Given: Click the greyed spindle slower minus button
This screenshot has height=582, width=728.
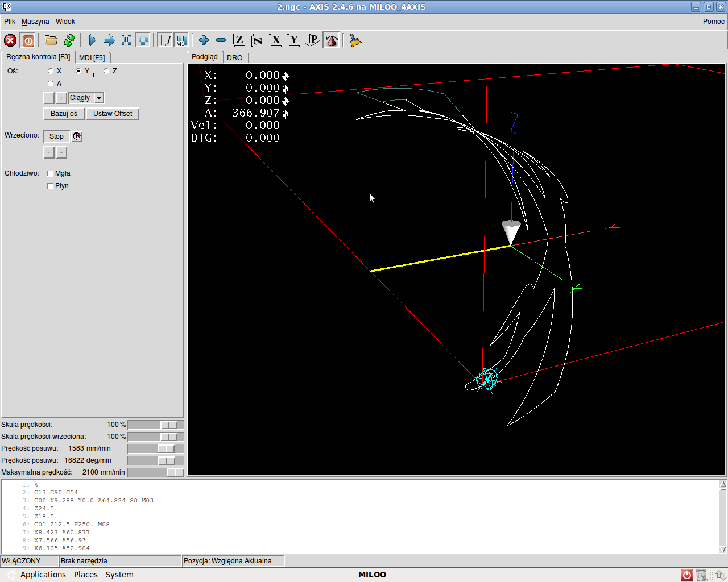Looking at the screenshot, I should pos(49,152).
